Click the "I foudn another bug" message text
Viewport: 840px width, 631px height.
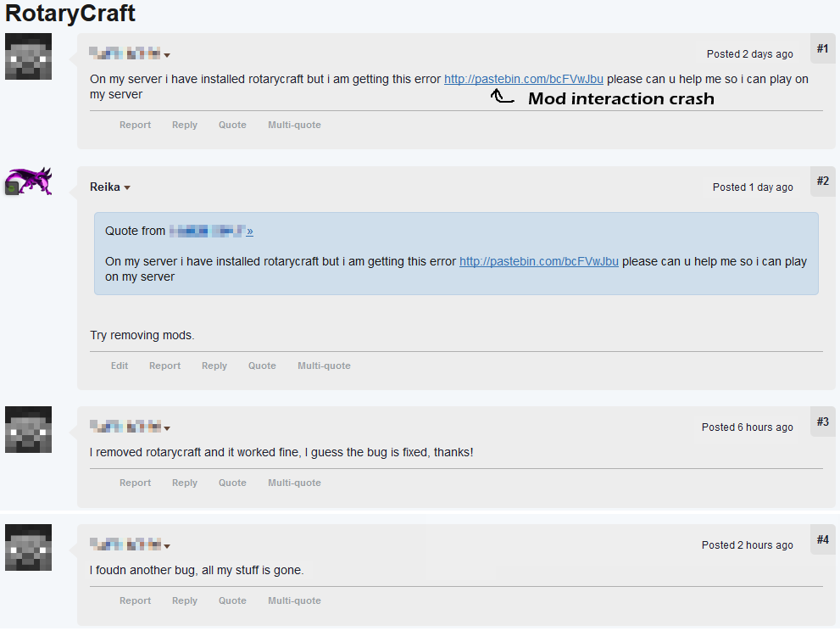click(x=197, y=571)
